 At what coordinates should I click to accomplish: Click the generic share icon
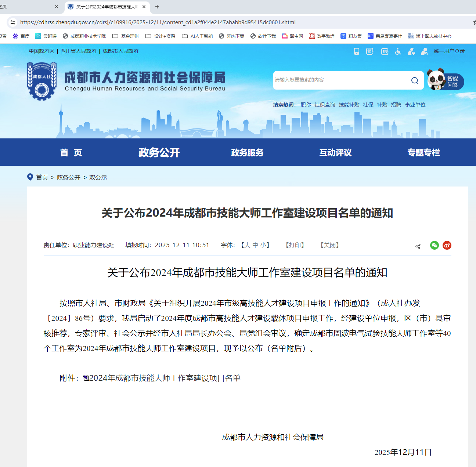coord(418,246)
